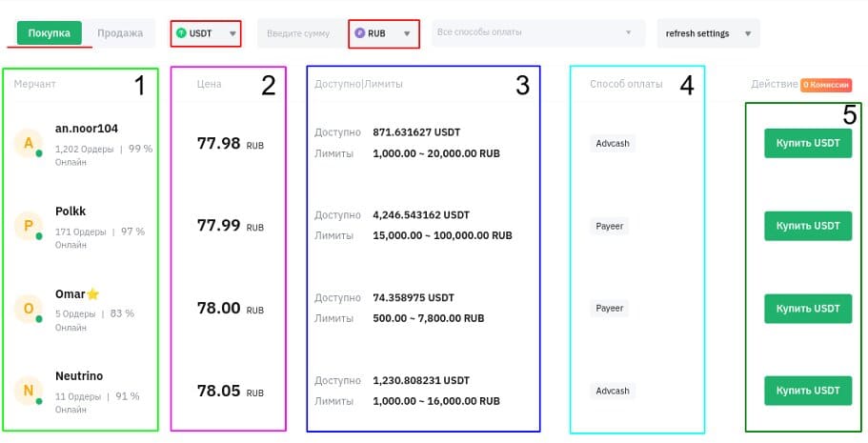The width and height of the screenshot is (868, 443).
Task: Buy USDT from Polkk at 77.99
Action: (808, 226)
